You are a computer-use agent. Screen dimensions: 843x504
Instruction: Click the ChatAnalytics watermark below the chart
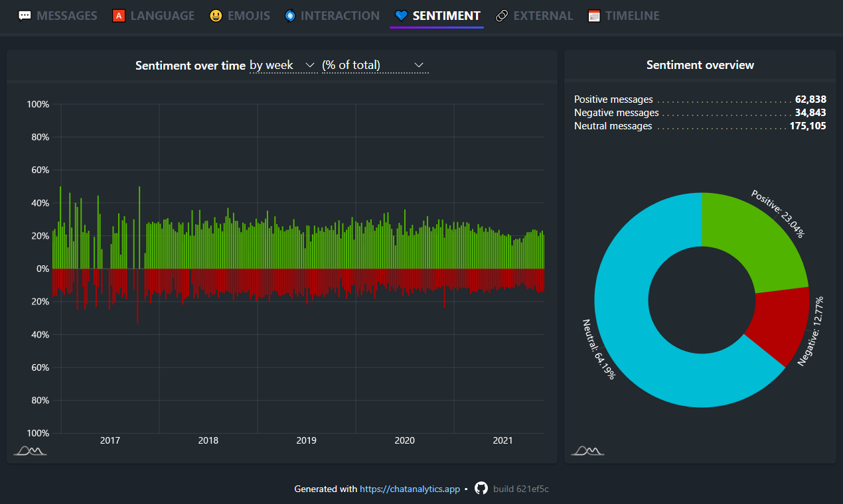point(29,450)
